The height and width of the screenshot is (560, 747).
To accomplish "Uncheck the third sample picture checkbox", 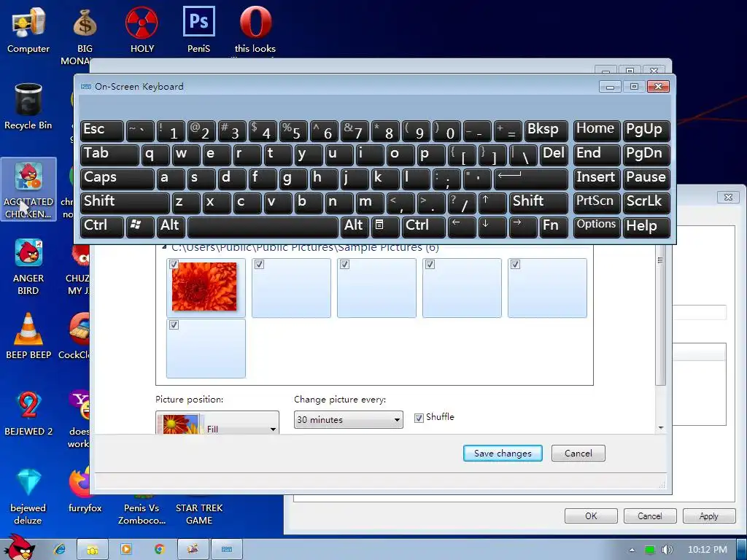I will (344, 264).
